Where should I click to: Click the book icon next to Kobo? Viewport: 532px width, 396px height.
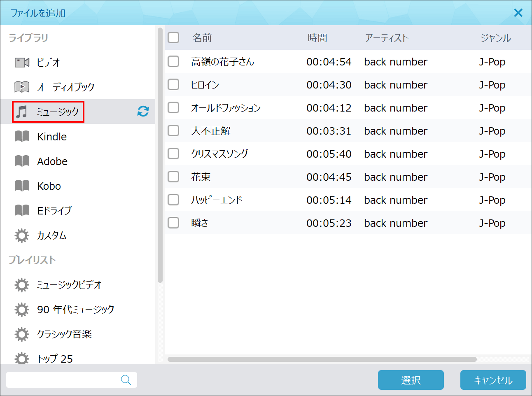coord(22,186)
